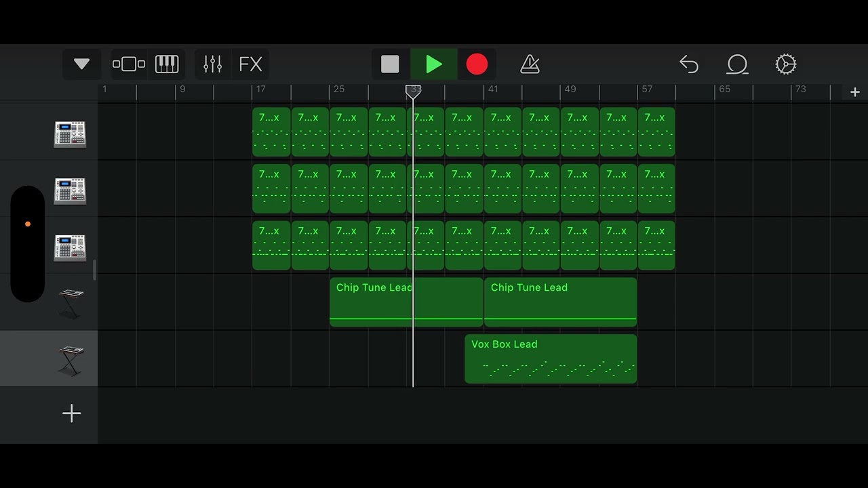Tap the track header resize handle
Screen dimensions: 868x488
point(94,270)
